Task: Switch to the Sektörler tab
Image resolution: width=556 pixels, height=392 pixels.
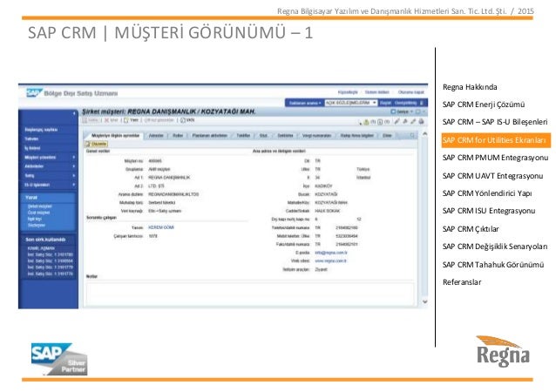Action: [285, 136]
